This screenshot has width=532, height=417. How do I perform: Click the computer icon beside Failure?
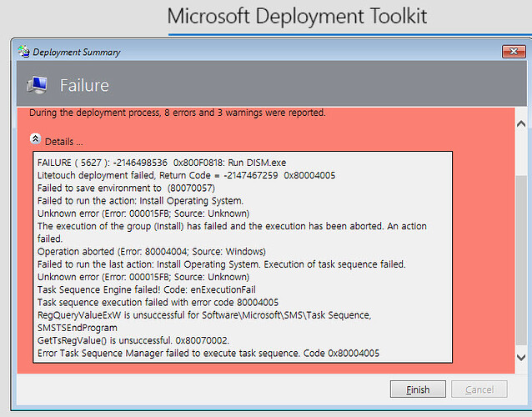tap(37, 85)
